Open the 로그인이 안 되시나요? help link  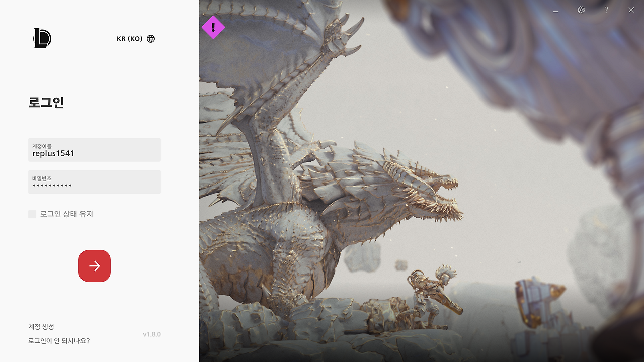[x=59, y=341]
